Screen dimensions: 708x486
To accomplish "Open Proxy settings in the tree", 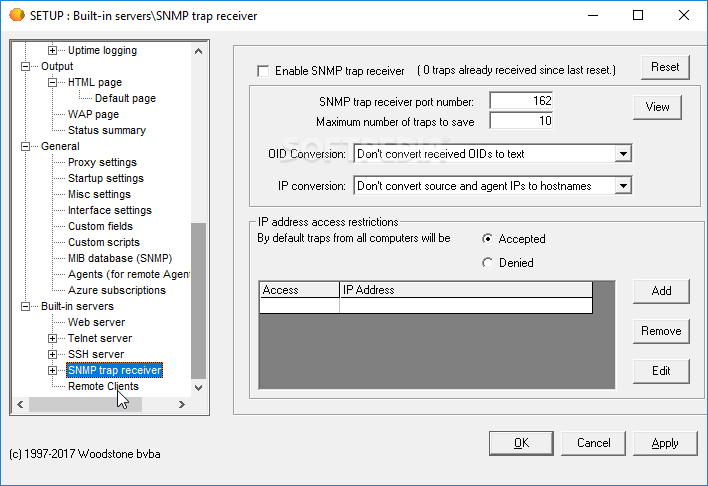I will pos(102,162).
